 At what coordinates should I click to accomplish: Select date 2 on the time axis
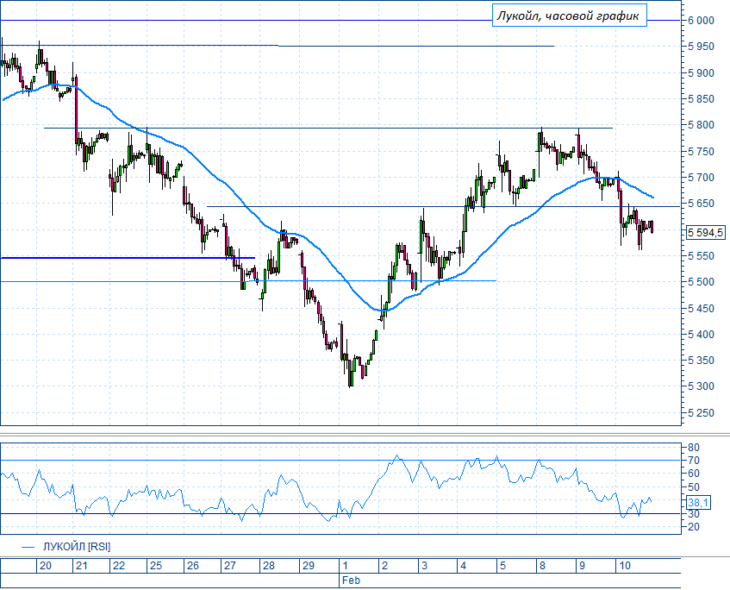click(385, 566)
